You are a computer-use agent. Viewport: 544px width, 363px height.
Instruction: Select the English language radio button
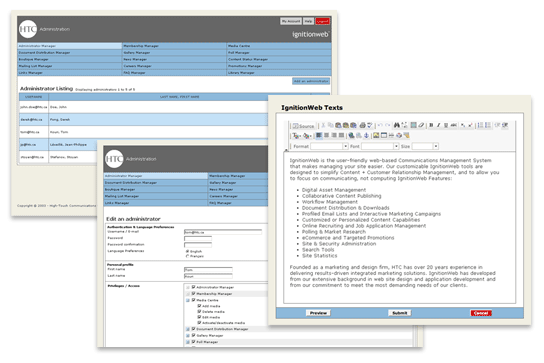187,251
